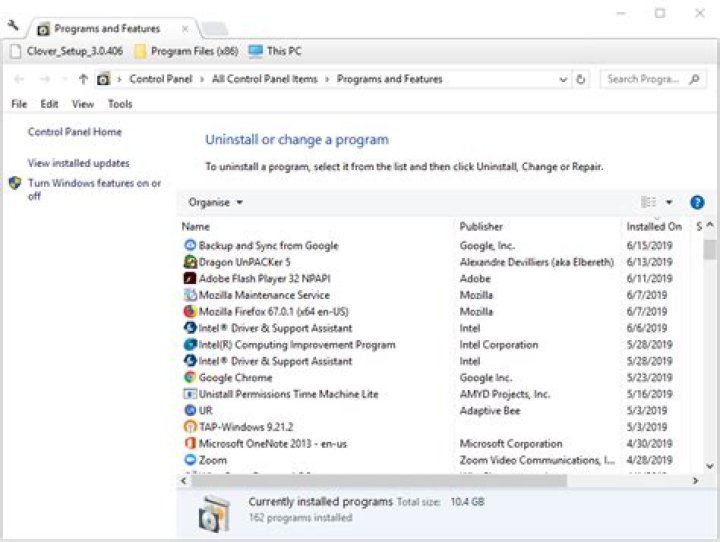Click the Windows features shield icon
Image resolution: width=720 pixels, height=542 pixels.
[15, 183]
